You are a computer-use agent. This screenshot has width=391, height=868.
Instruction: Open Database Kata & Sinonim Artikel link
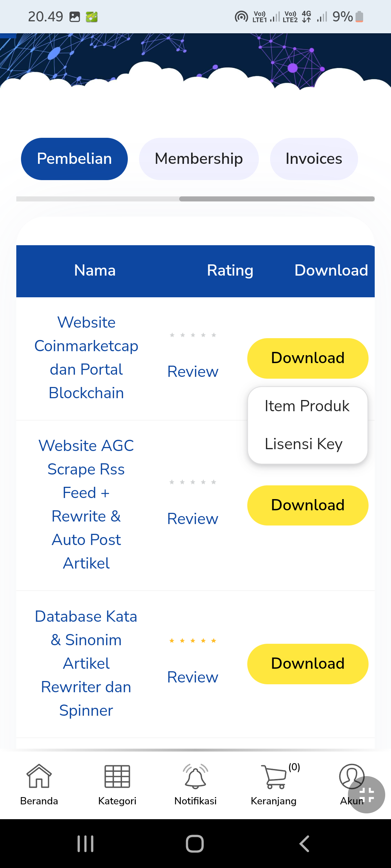coord(86,663)
